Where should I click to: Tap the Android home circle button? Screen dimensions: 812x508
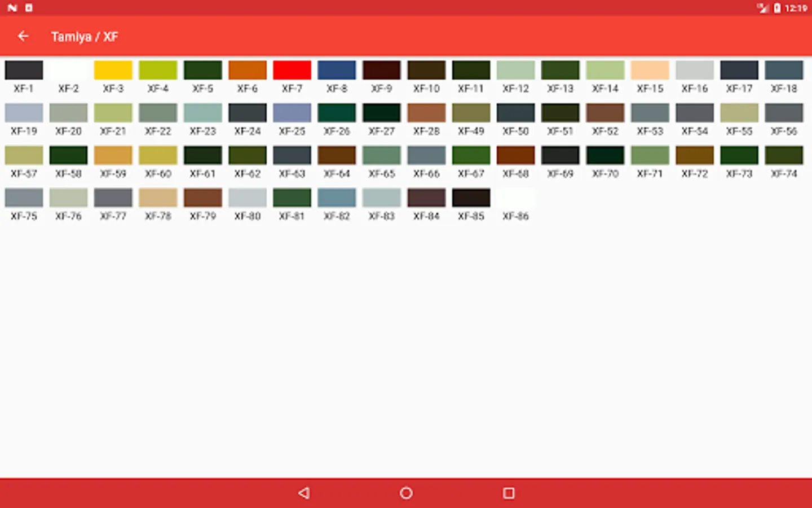(x=406, y=493)
